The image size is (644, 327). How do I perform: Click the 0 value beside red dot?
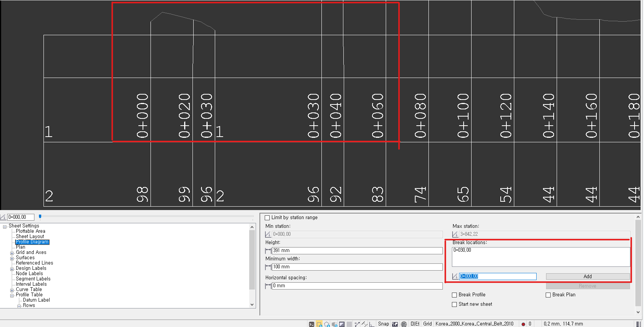pos(530,324)
